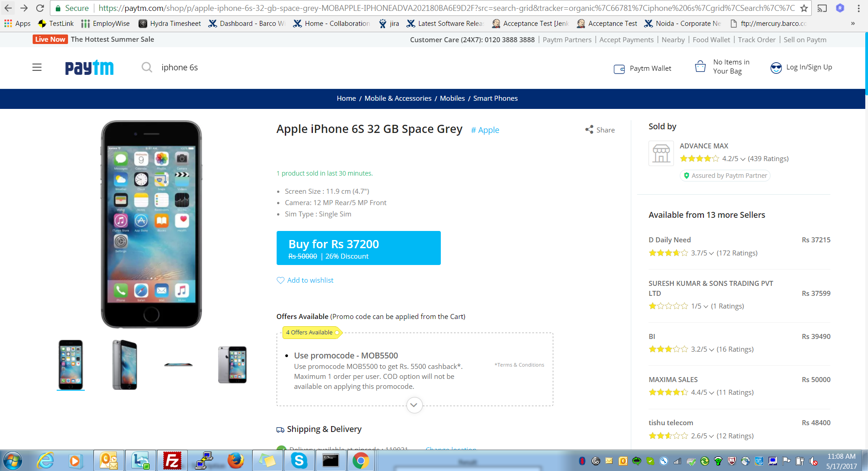Expand MAXIMA SALES 4.4/5 rating dropdown
The width and height of the screenshot is (868, 471).
coord(711,392)
